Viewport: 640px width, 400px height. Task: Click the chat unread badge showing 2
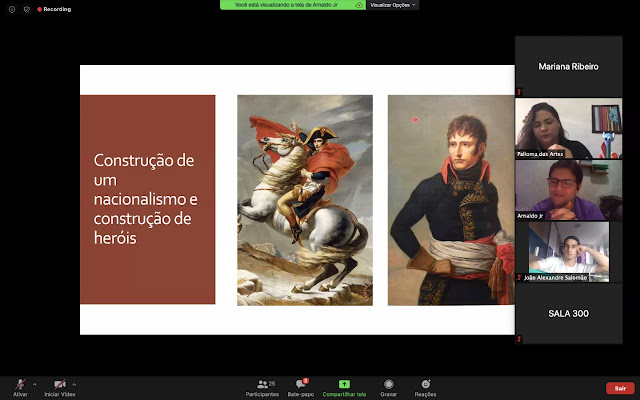coord(305,381)
